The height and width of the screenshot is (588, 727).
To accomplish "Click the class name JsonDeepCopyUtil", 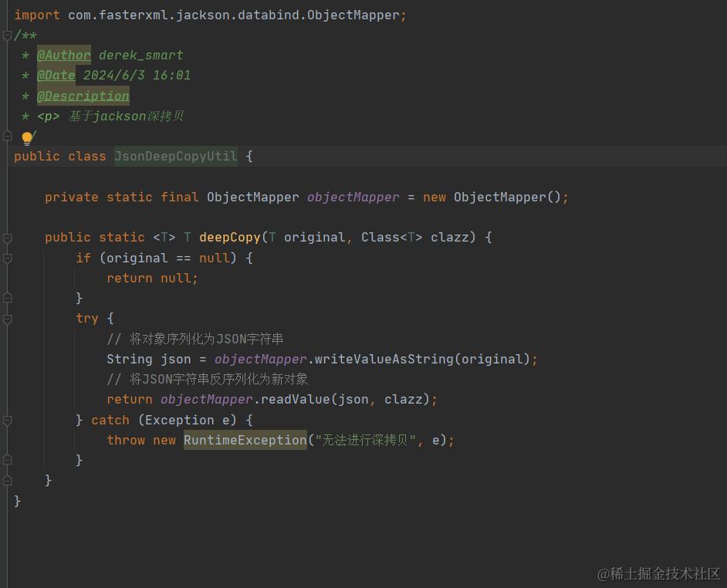I will (176, 157).
